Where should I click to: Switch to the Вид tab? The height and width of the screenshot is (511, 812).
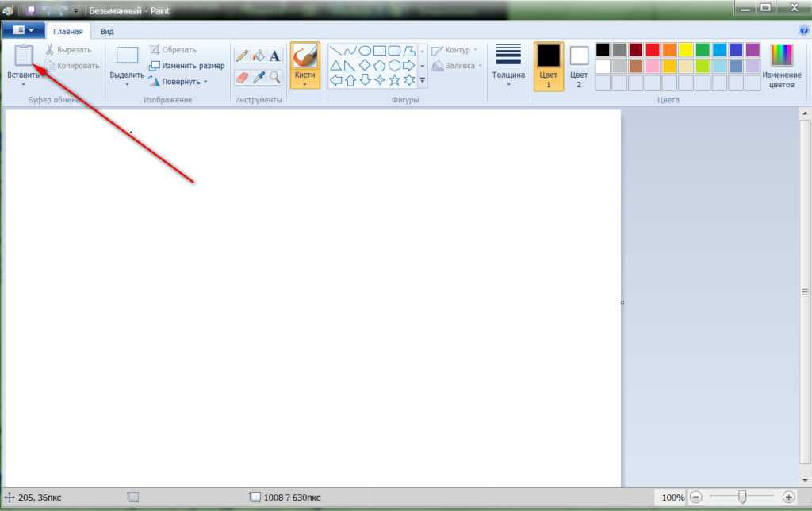click(x=107, y=31)
